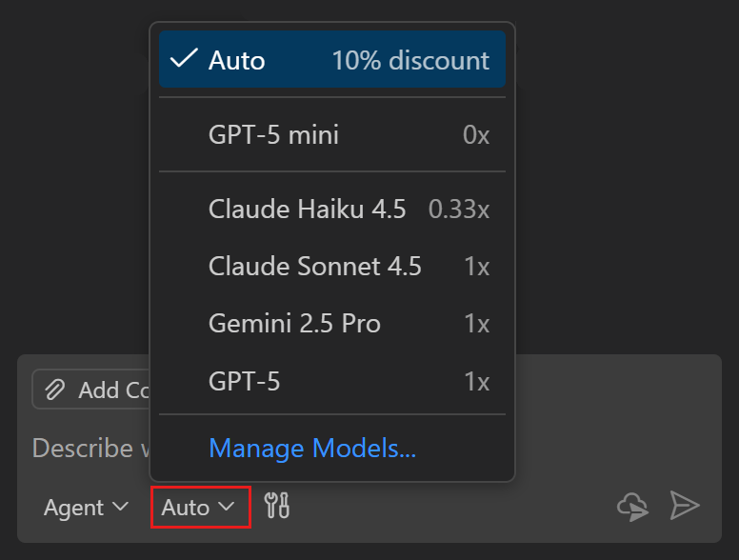Click the send message arrow icon
Image resolution: width=739 pixels, height=560 pixels.
click(685, 506)
